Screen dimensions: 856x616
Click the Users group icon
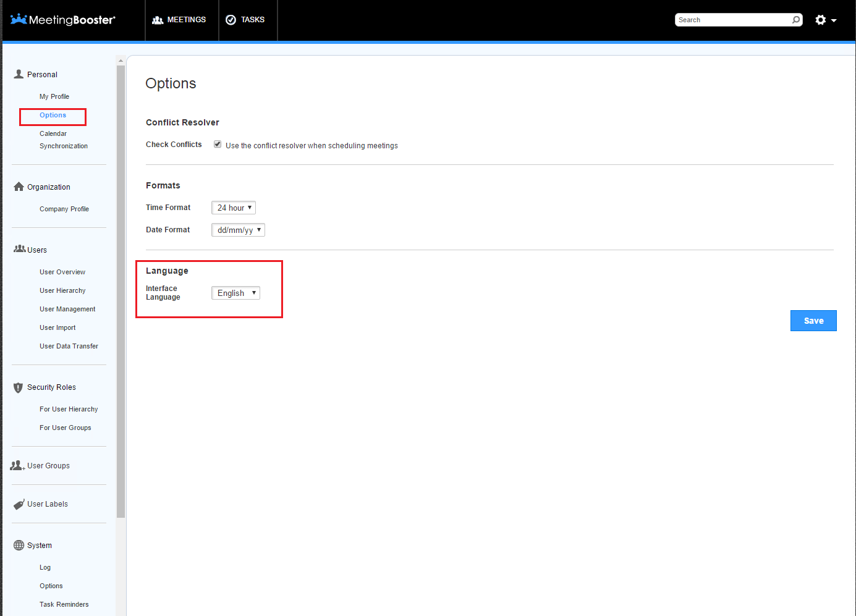click(18, 249)
